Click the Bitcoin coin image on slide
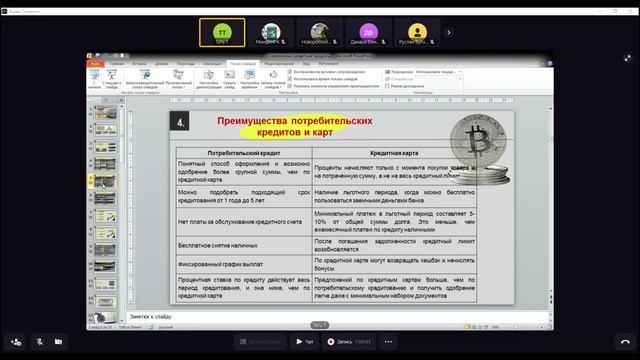 (x=480, y=149)
